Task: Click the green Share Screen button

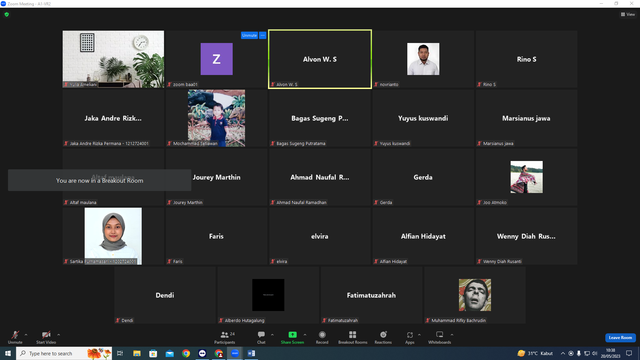Action: 292,337
